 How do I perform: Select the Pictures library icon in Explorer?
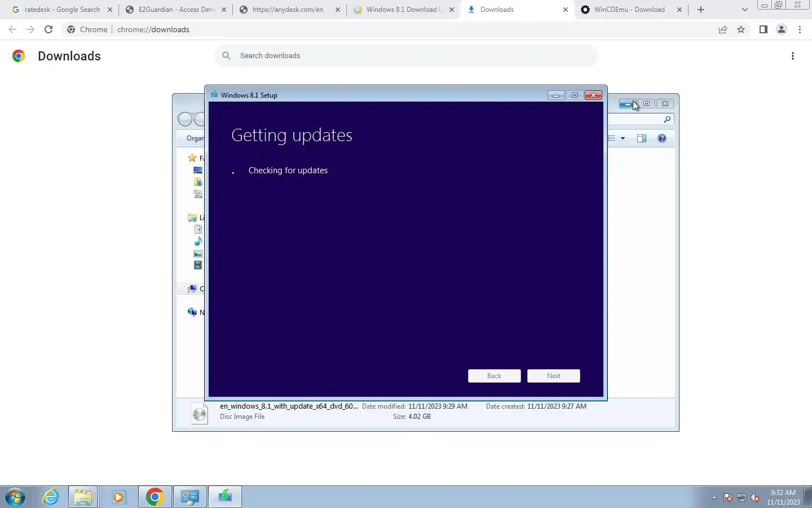click(x=198, y=253)
